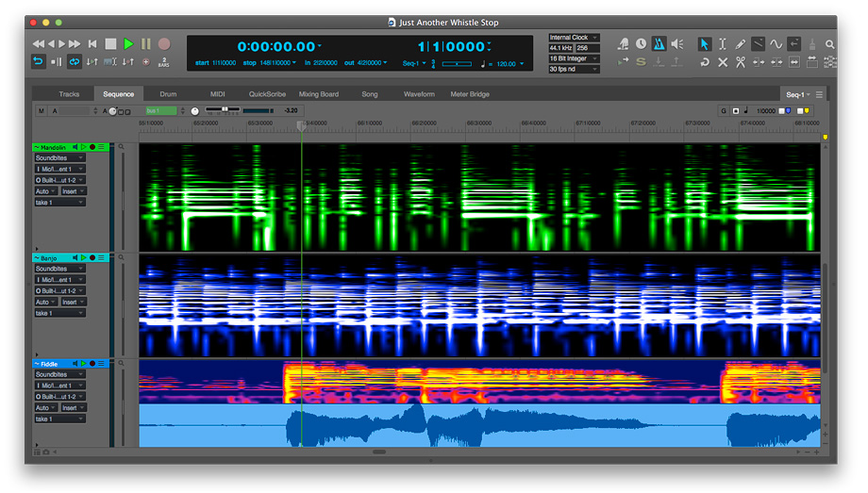Select the Scissors tool
The image size is (868, 493).
click(740, 62)
